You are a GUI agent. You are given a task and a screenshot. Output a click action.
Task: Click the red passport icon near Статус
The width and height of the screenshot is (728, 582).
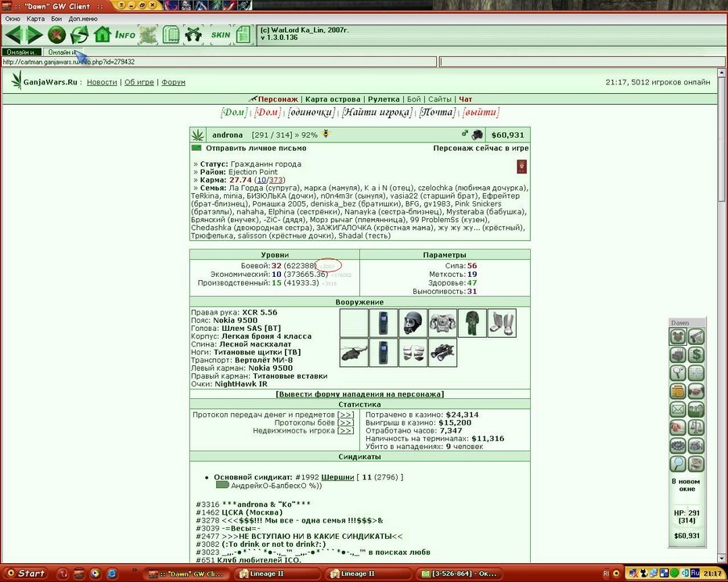pos(521,167)
